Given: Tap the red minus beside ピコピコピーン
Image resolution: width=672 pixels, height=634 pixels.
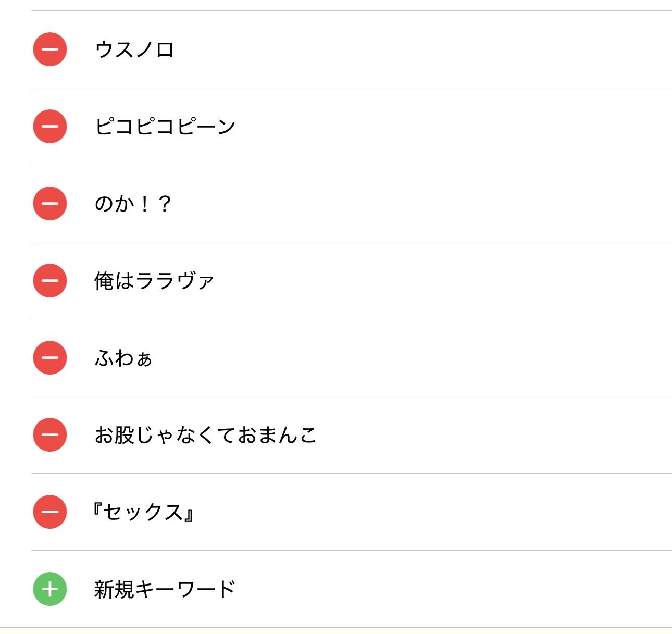Looking at the screenshot, I should coord(50,127).
